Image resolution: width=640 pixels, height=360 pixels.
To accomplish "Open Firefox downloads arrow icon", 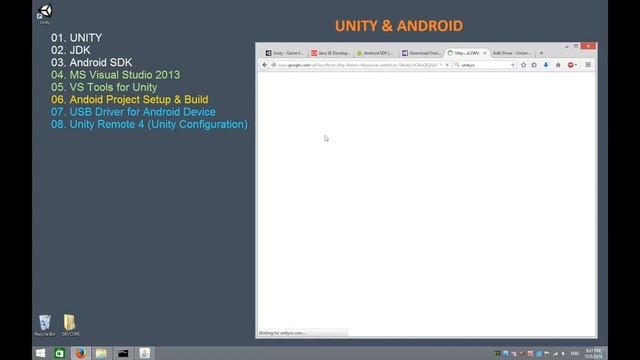I will (546, 65).
